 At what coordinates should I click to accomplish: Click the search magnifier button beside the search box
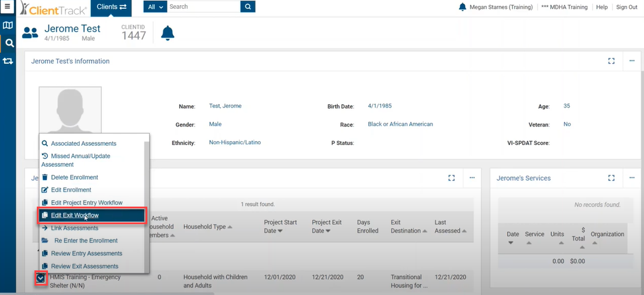coord(248,7)
